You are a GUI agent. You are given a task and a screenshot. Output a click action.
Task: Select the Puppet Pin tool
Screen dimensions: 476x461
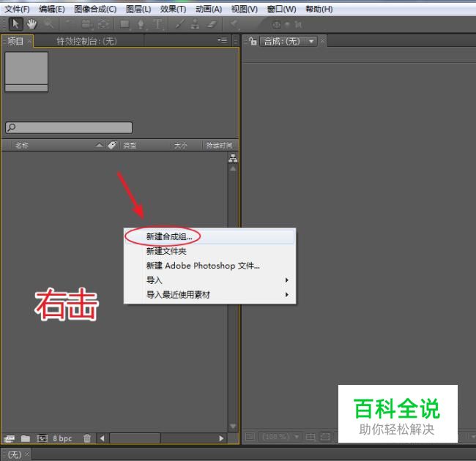point(234,24)
